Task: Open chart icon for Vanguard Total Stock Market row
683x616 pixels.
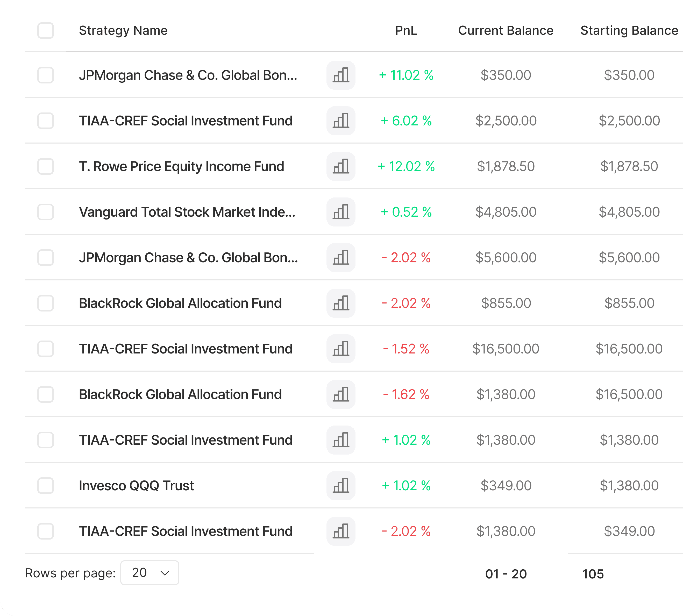Action: tap(340, 212)
